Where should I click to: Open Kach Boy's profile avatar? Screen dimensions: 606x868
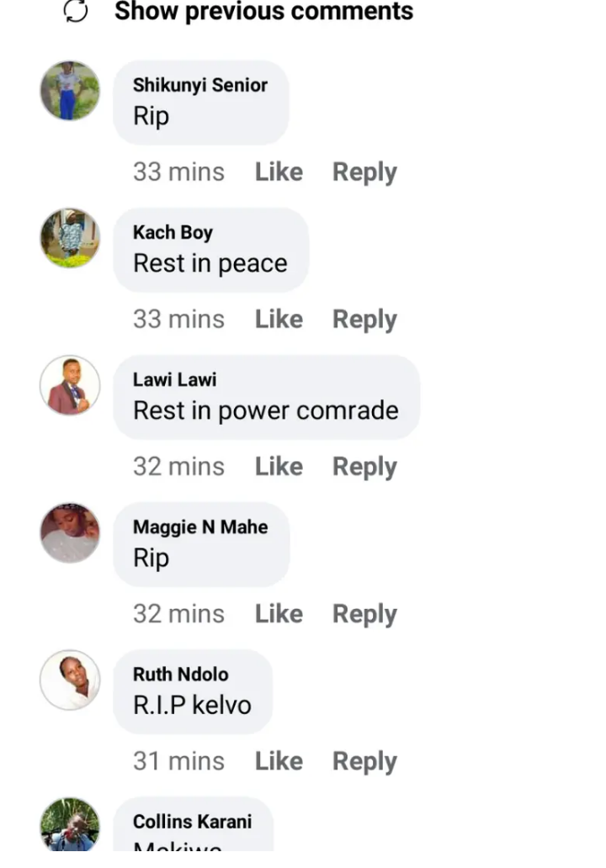(x=70, y=238)
